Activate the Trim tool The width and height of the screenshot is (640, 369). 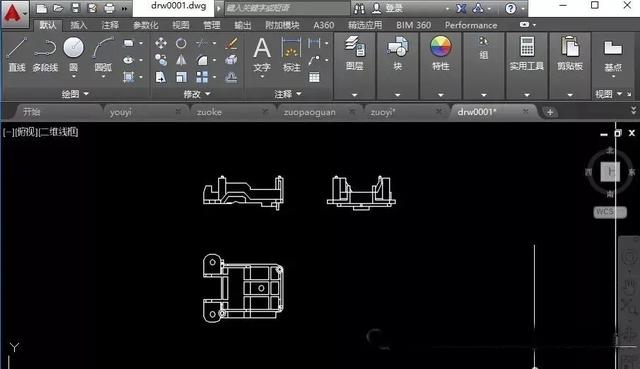(x=202, y=43)
